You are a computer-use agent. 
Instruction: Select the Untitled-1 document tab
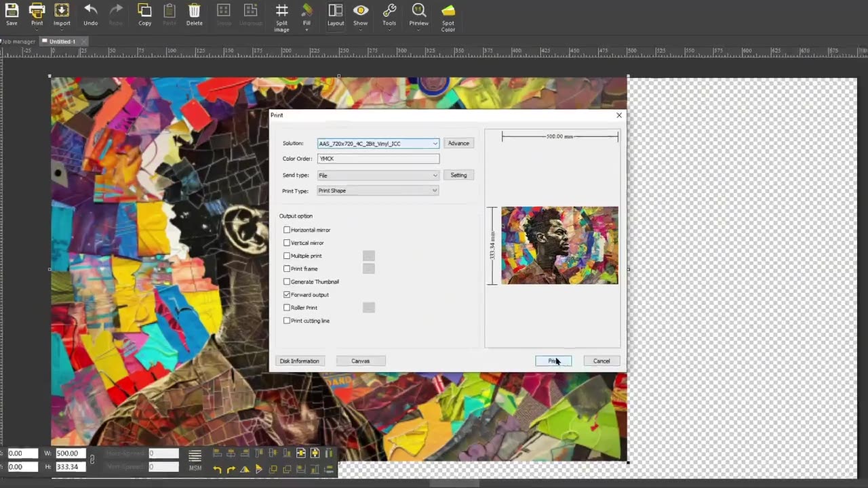click(62, 41)
